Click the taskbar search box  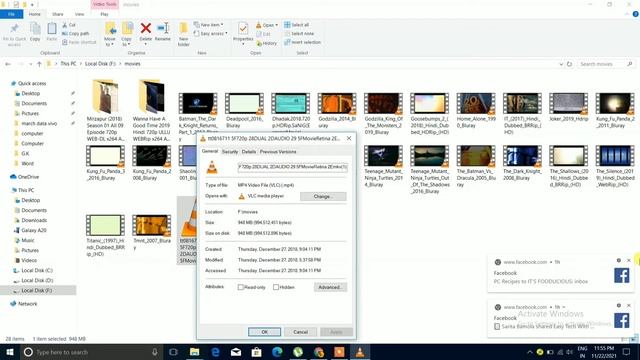coord(92,352)
